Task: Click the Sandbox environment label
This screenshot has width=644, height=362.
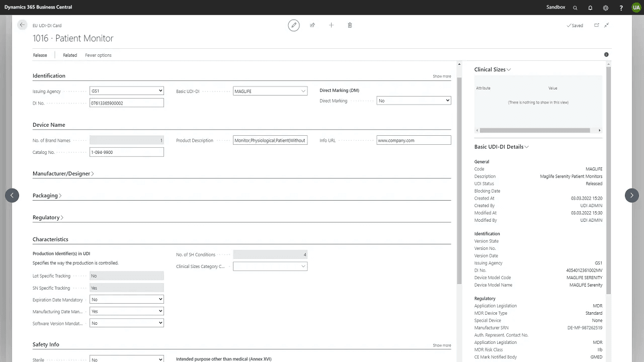Action: pyautogui.click(x=556, y=7)
